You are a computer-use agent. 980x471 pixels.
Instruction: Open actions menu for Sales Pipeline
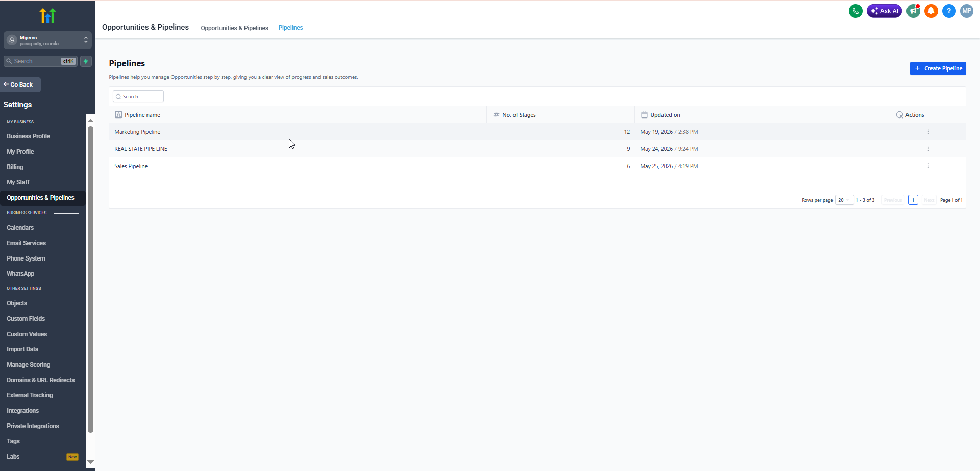(x=928, y=166)
